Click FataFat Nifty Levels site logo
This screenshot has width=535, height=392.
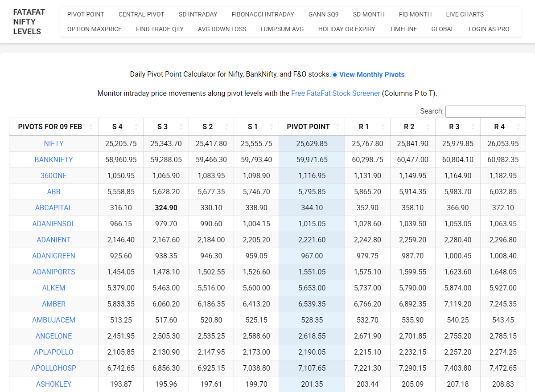click(29, 21)
